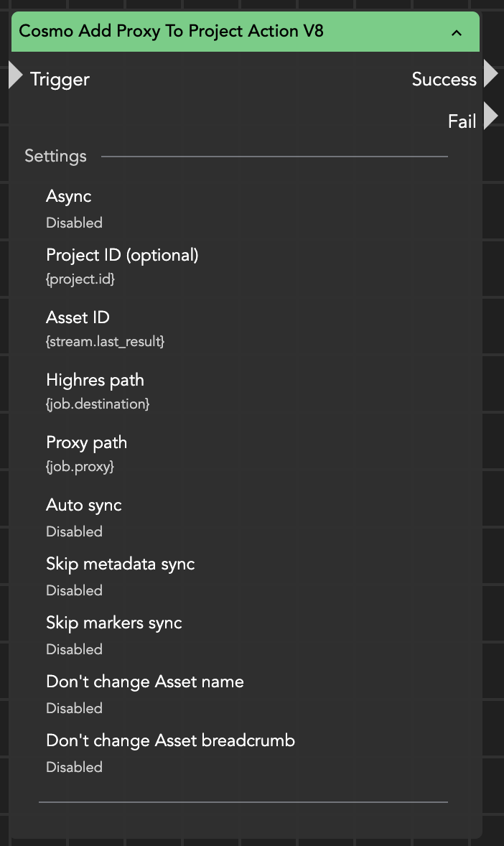Toggle Don't change Asset name value

tap(74, 708)
